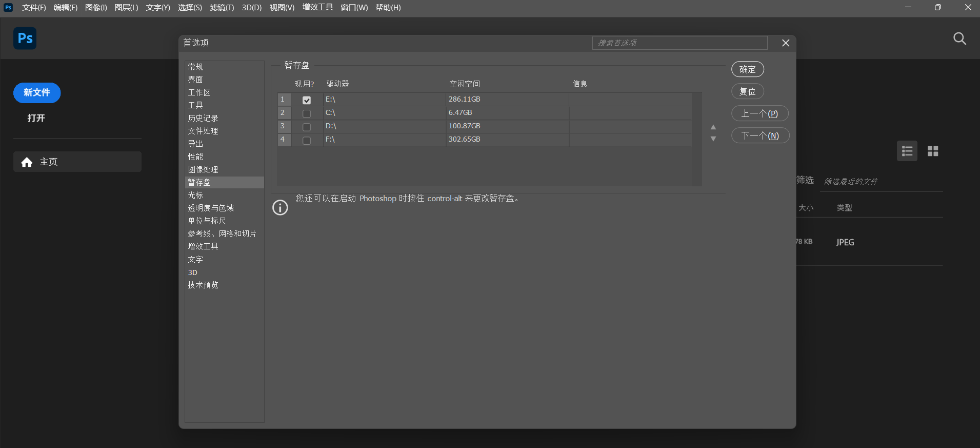Click the 筛选最近的文件 filter field

click(x=882, y=182)
